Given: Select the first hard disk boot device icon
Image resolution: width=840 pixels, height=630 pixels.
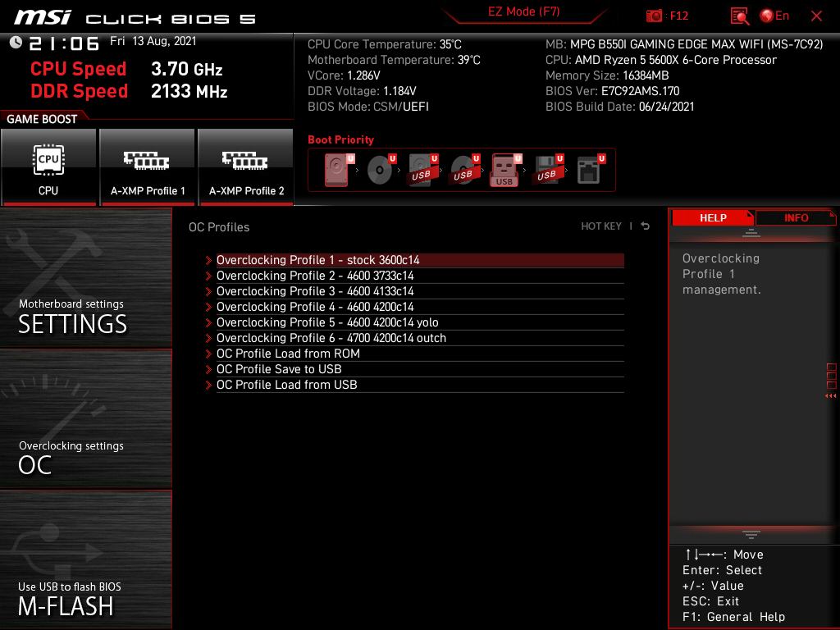Looking at the screenshot, I should (339, 170).
